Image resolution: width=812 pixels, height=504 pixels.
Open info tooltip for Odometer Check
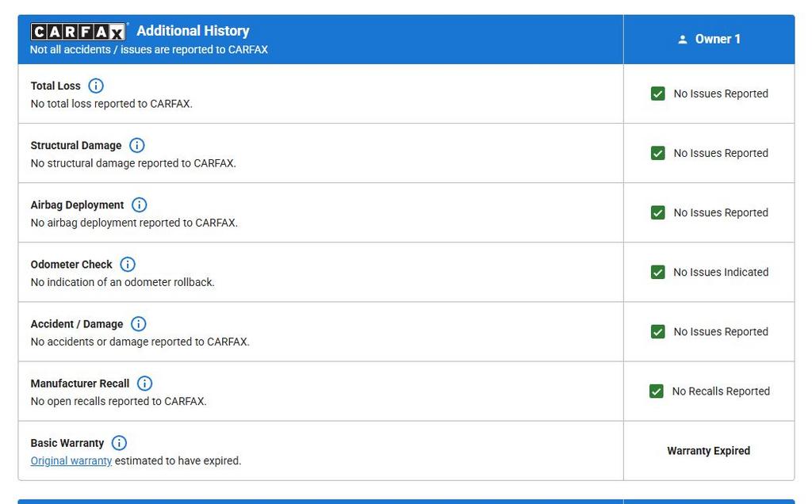click(128, 264)
